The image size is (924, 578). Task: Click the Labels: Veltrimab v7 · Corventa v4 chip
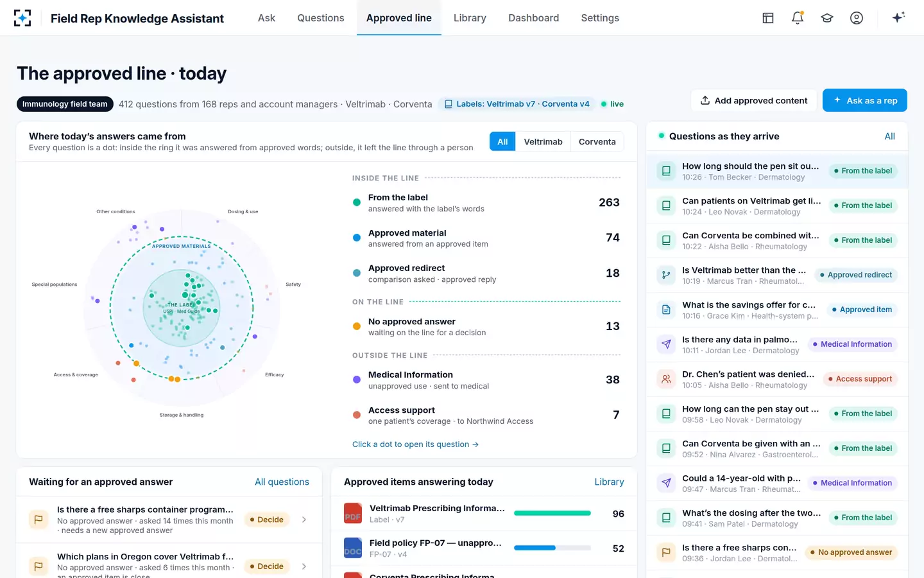tap(517, 104)
